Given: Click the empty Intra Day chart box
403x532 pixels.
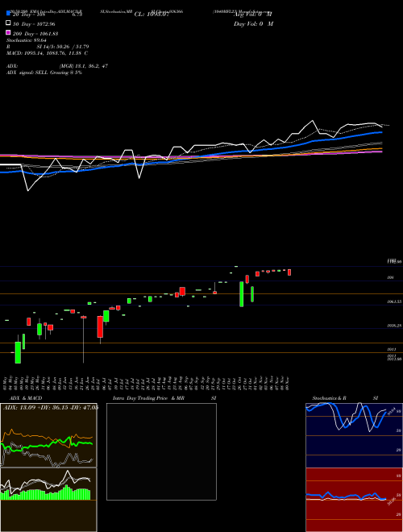Looking at the screenshot, I should point(161,451).
